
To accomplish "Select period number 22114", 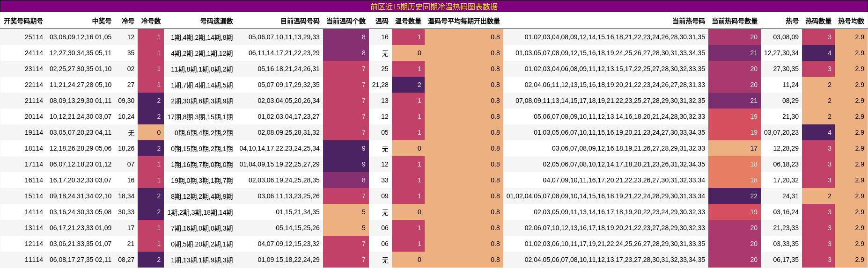I will [34, 85].
